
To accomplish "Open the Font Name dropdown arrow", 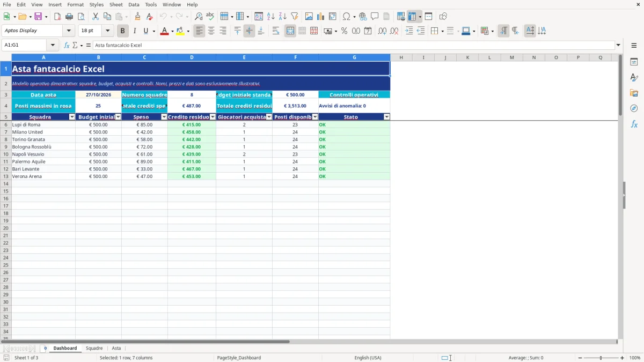I will (69, 31).
